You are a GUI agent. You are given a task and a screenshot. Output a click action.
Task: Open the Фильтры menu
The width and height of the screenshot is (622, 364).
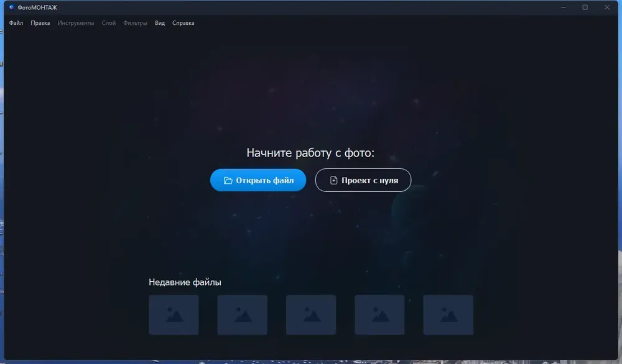click(x=135, y=23)
